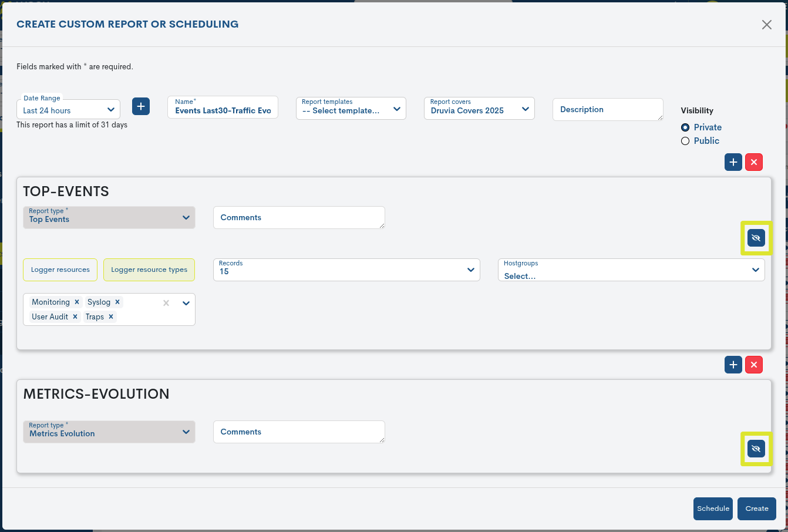
Task: Toggle visibility of the Metrics-Evolution section
Action: (x=756, y=449)
